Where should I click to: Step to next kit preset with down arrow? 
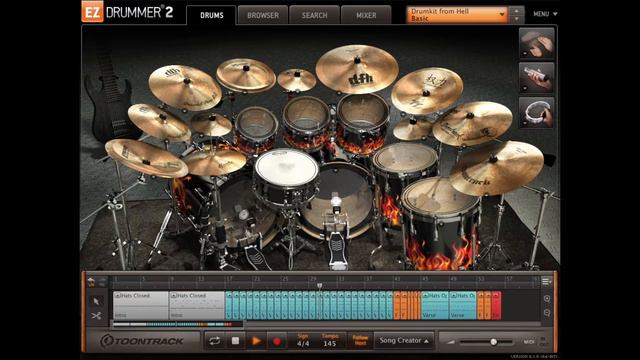point(516,19)
